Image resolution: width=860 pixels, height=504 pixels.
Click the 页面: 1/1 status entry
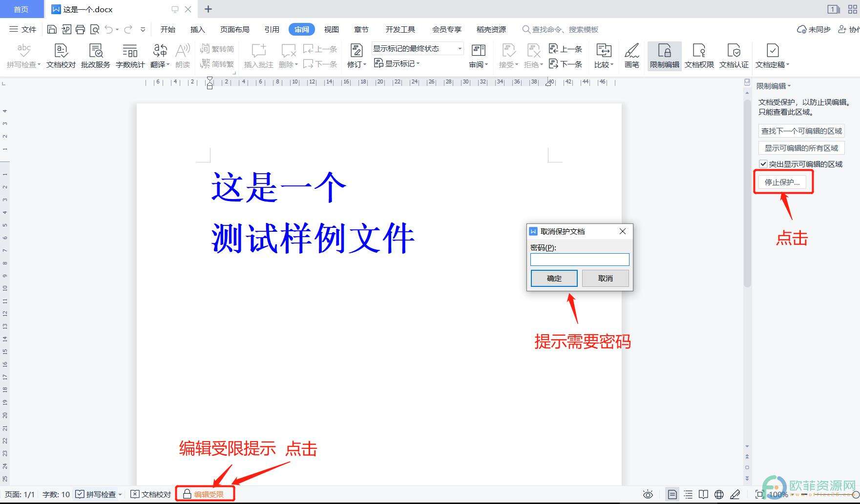pyautogui.click(x=20, y=494)
